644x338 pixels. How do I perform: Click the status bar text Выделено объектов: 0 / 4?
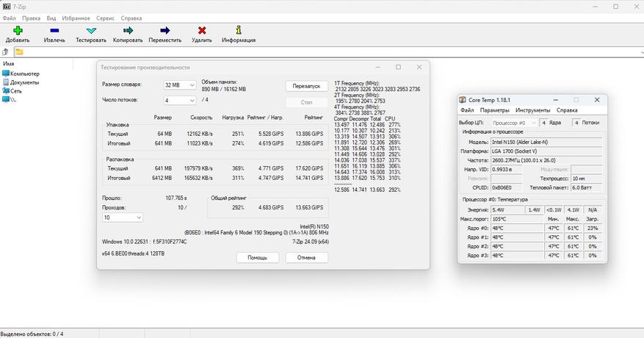coord(32,334)
